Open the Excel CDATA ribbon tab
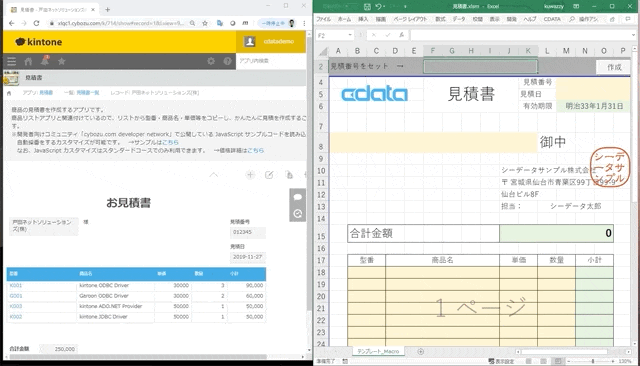Screen dimensions: 640x366 click(x=552, y=19)
